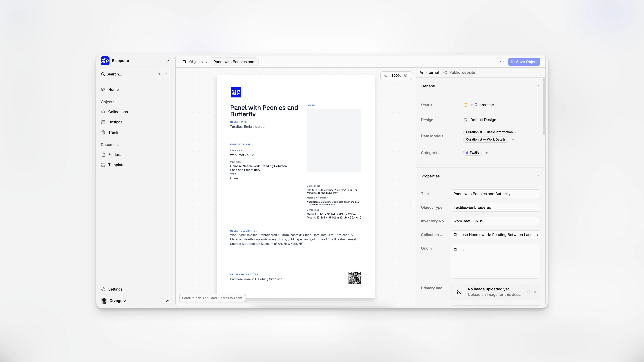
Task: Click the blue logo on the document page
Action: pyautogui.click(x=236, y=92)
